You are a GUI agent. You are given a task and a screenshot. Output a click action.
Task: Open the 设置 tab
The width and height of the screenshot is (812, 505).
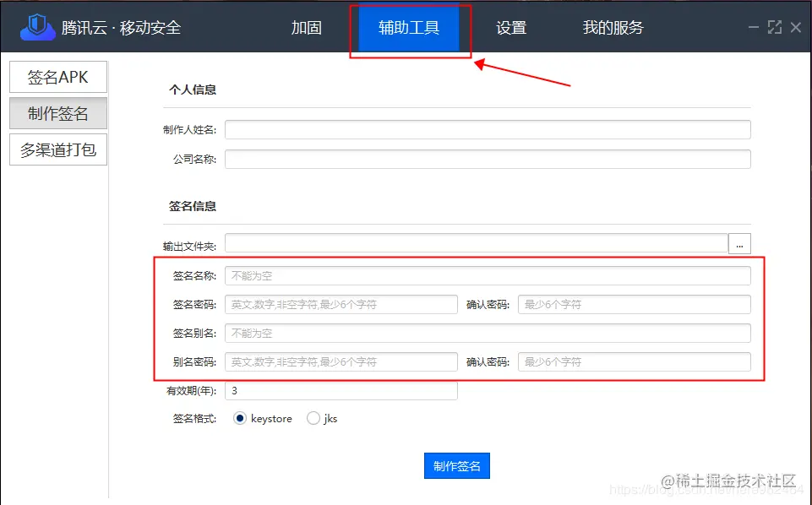511,27
